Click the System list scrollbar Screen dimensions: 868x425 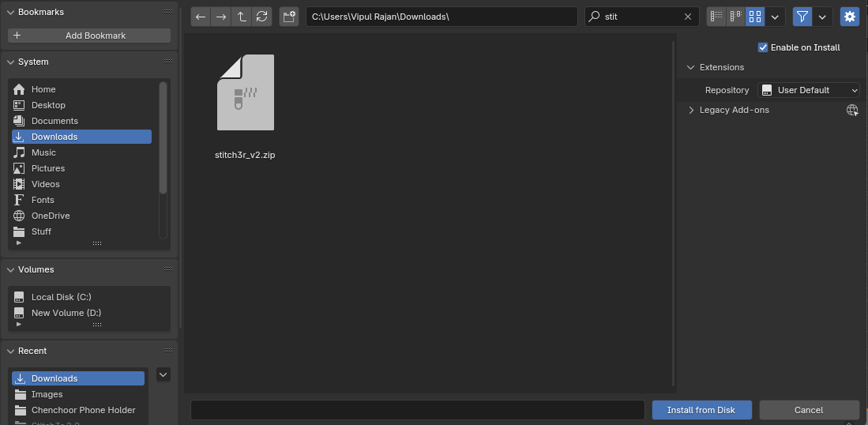pos(163,138)
